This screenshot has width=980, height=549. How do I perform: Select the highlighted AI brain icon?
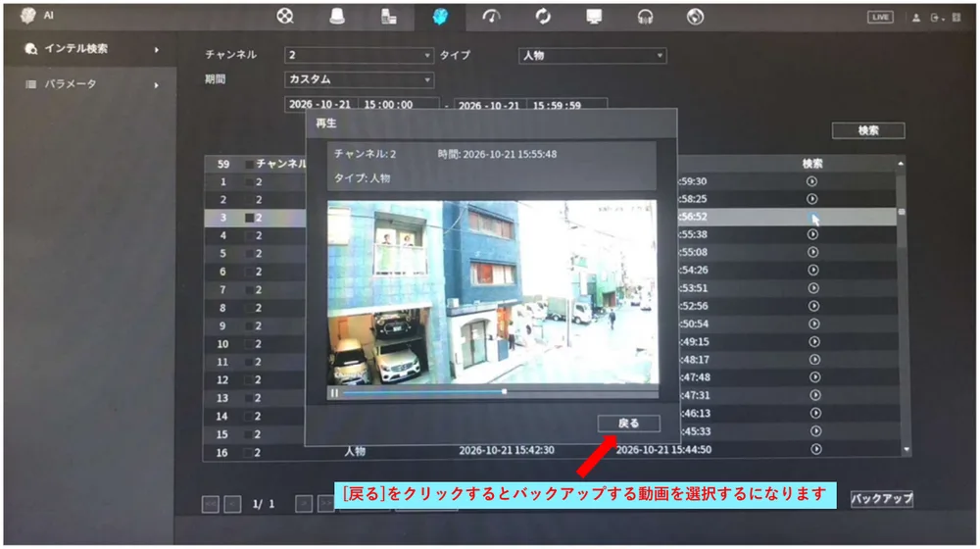pos(440,17)
